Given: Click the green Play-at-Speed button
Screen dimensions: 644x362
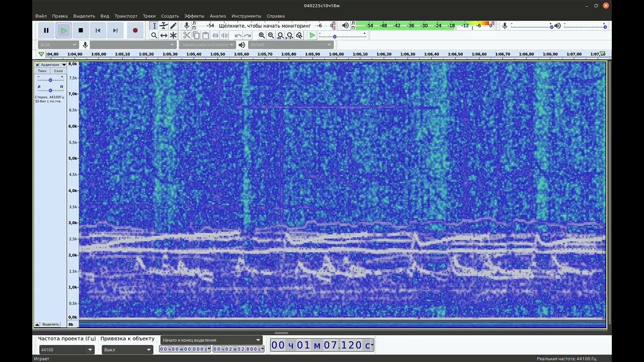Looking at the screenshot, I should 312,35.
